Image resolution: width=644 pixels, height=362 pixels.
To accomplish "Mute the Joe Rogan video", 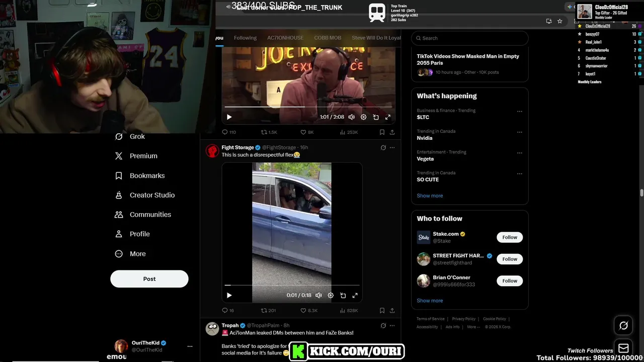I will point(351,117).
